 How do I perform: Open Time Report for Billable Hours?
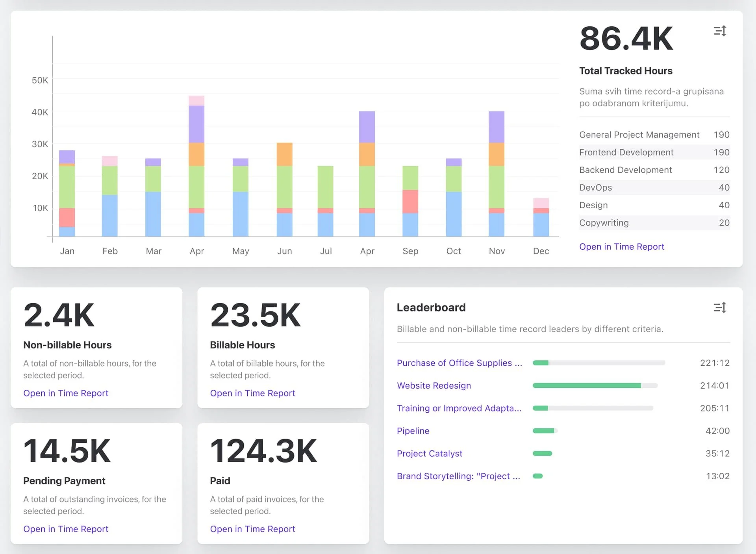[x=252, y=393]
